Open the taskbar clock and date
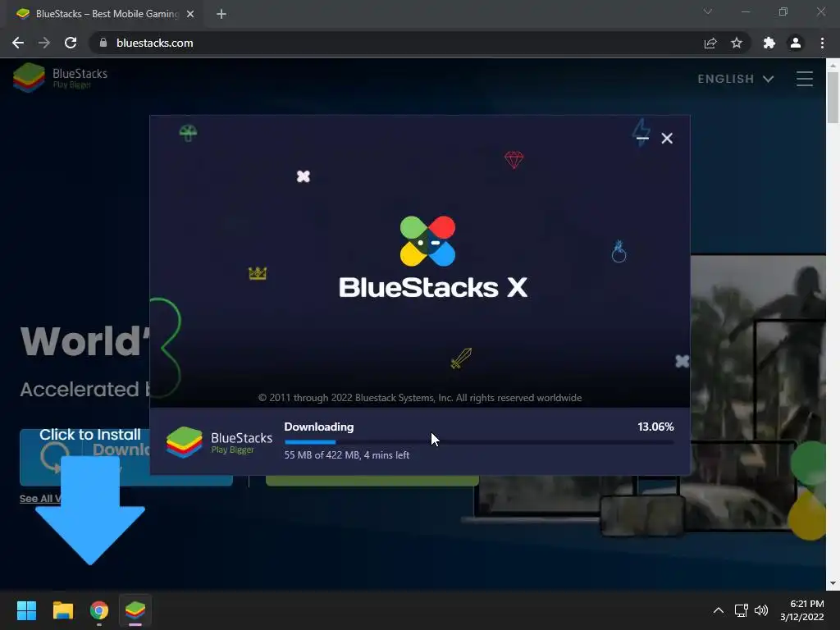This screenshot has width=840, height=630. [802, 610]
